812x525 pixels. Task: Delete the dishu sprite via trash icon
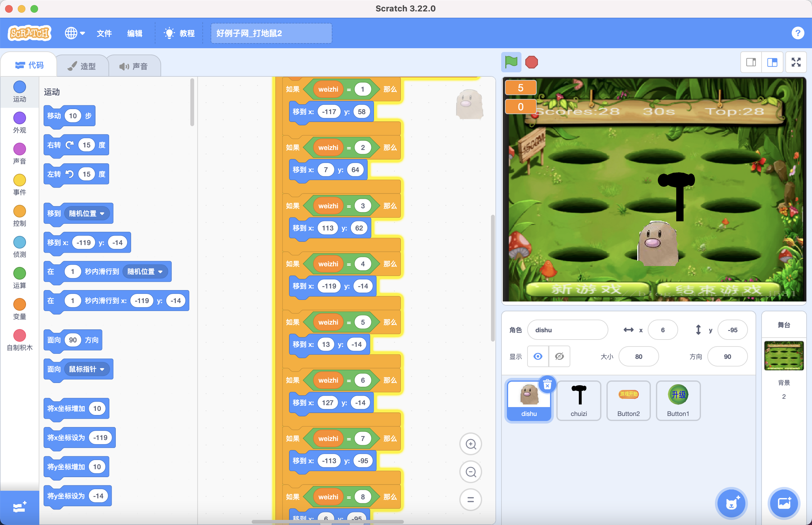[547, 385]
